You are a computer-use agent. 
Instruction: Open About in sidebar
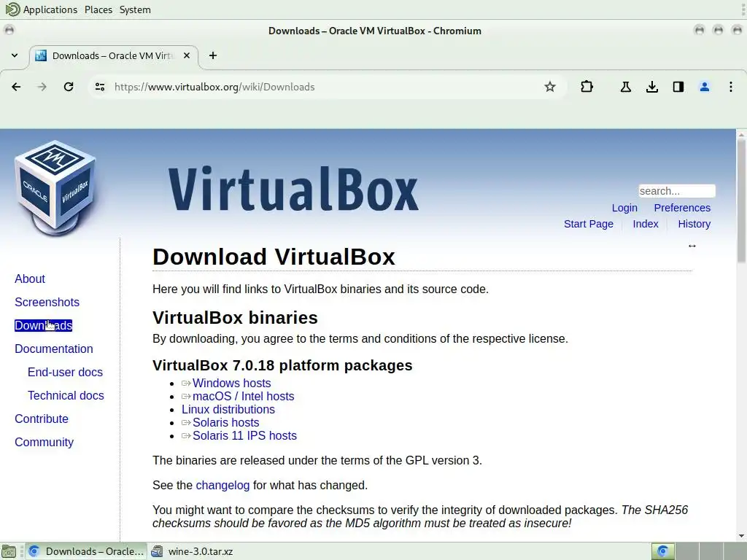[29, 279]
